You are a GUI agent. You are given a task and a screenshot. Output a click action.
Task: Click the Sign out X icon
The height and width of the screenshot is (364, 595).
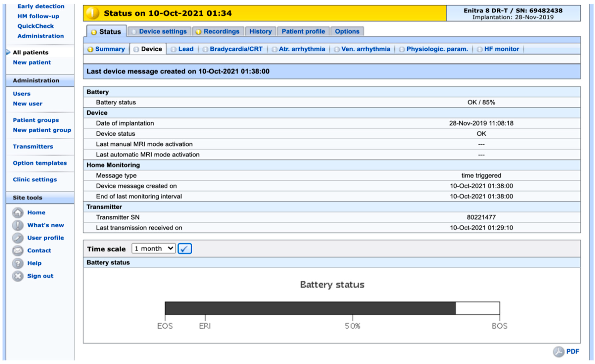coord(18,276)
